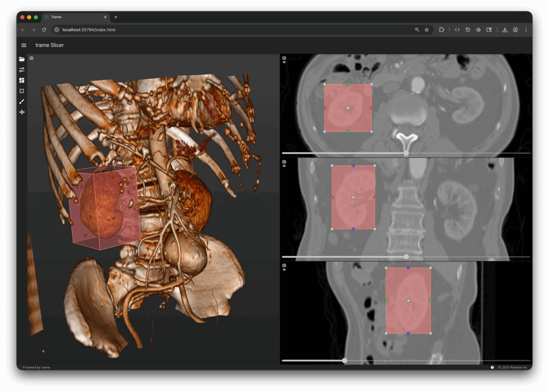
Task: Click camera icon in coronal slice view
Action: pos(284,162)
